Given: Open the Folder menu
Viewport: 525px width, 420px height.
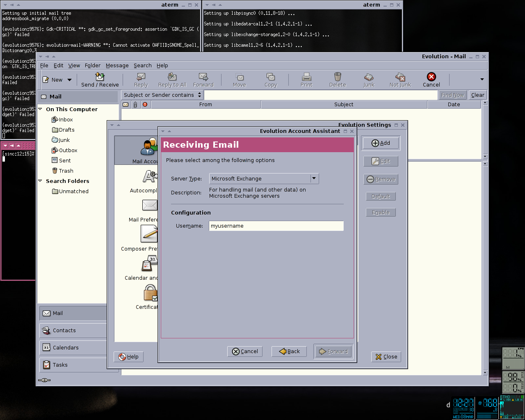Looking at the screenshot, I should coord(93,66).
